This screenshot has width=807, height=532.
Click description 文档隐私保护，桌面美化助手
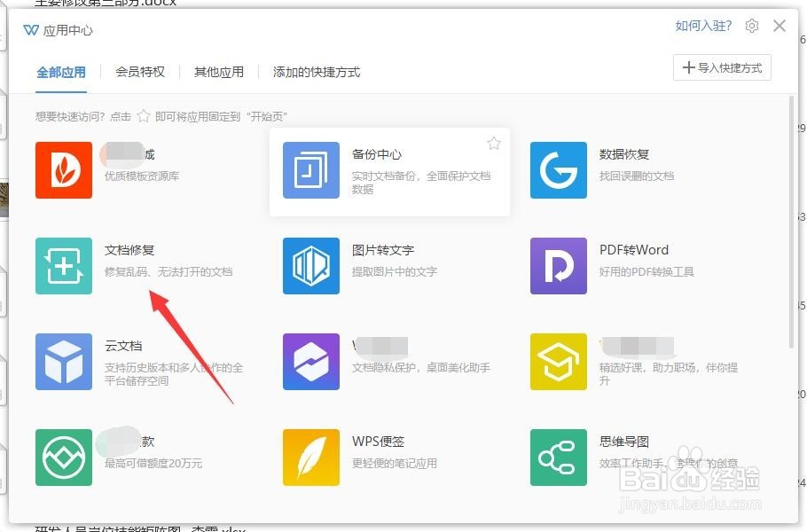(421, 367)
